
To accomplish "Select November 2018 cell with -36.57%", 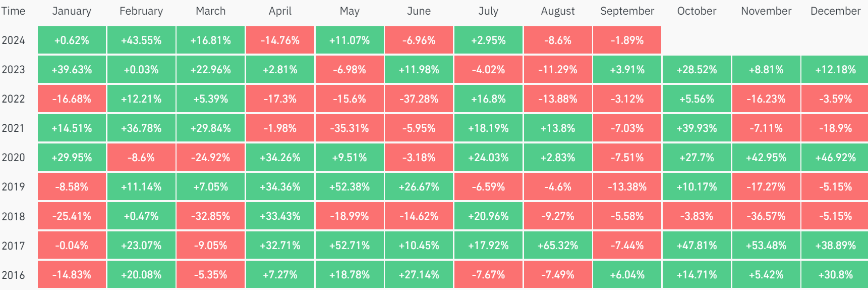I will 766,216.
